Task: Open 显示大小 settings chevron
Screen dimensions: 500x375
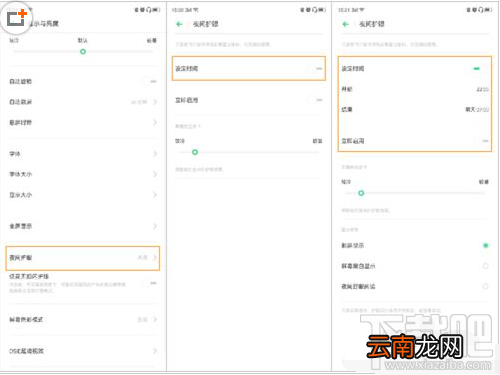Action: coord(155,195)
